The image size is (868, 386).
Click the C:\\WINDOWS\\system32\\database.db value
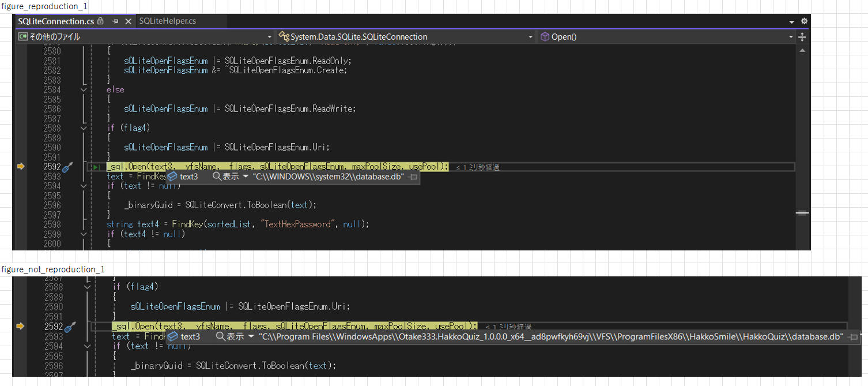[328, 177]
